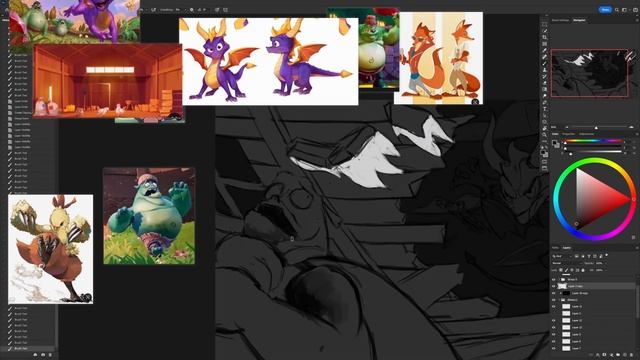The height and width of the screenshot is (360, 640).
Task: Delete state trash icon in History panel
Action: point(50,354)
